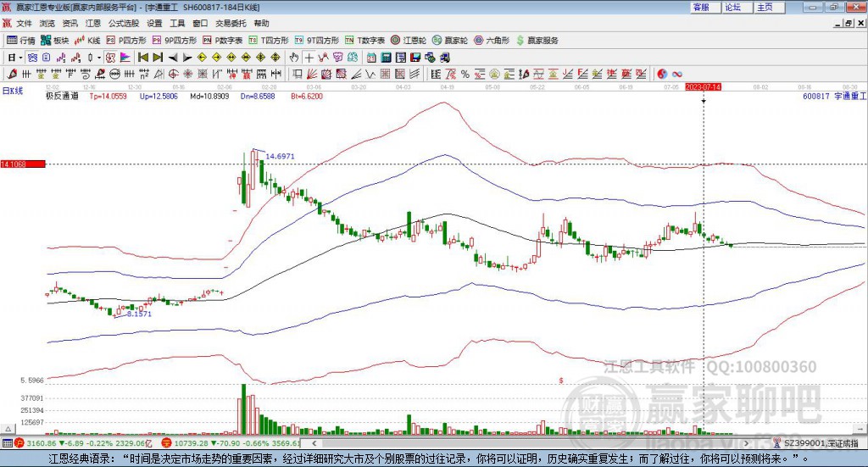
Task: Open the 六角形 hexagon tool
Action: pos(492,41)
